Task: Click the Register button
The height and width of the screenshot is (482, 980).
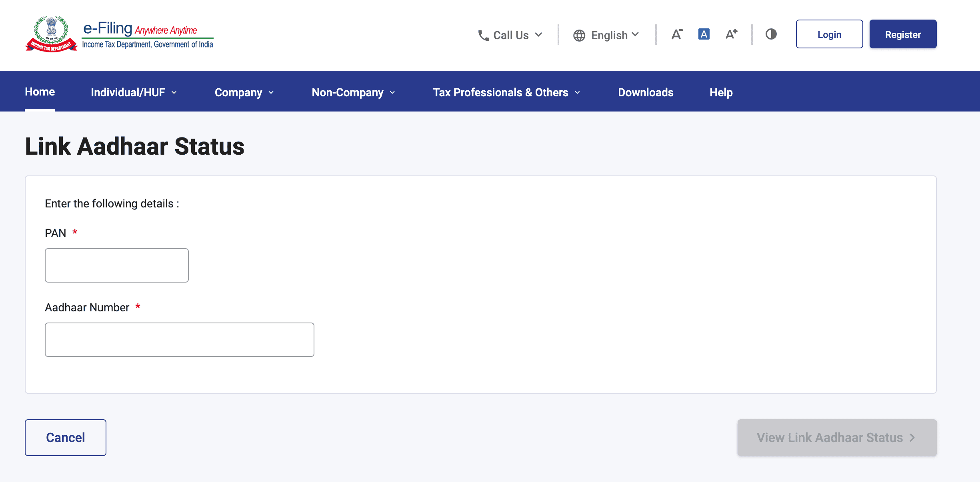Action: pos(903,34)
